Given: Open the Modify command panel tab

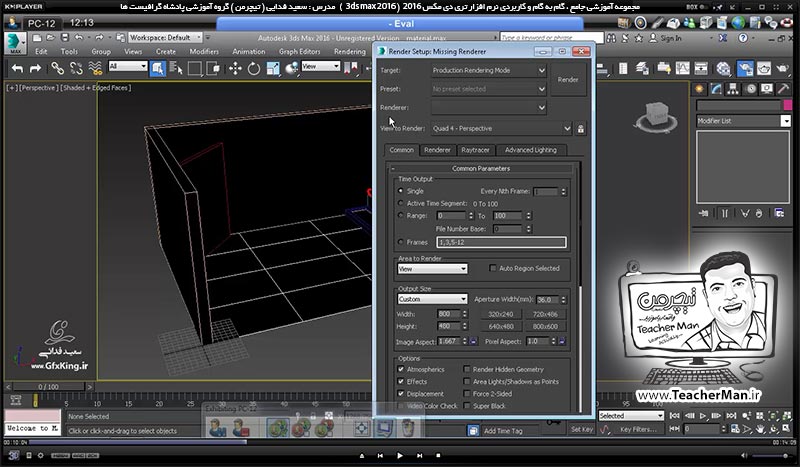Looking at the screenshot, I should pyautogui.click(x=716, y=89).
